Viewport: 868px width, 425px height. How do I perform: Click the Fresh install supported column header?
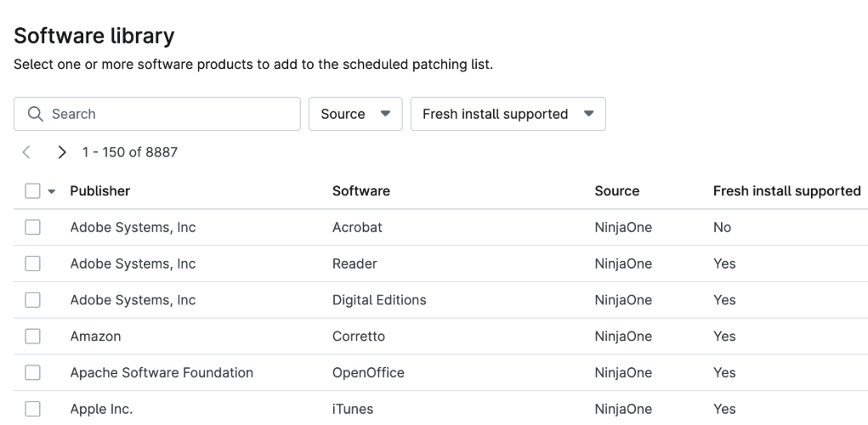[x=786, y=191]
